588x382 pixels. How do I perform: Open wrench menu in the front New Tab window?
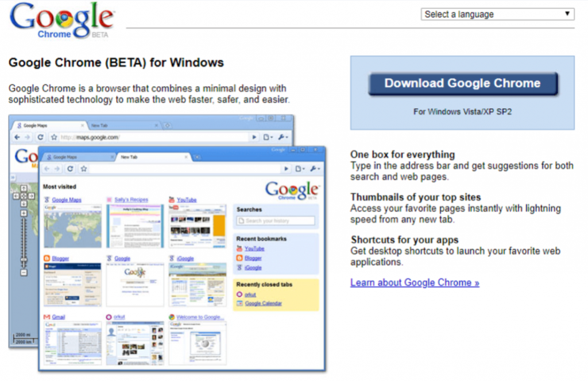pyautogui.click(x=315, y=169)
